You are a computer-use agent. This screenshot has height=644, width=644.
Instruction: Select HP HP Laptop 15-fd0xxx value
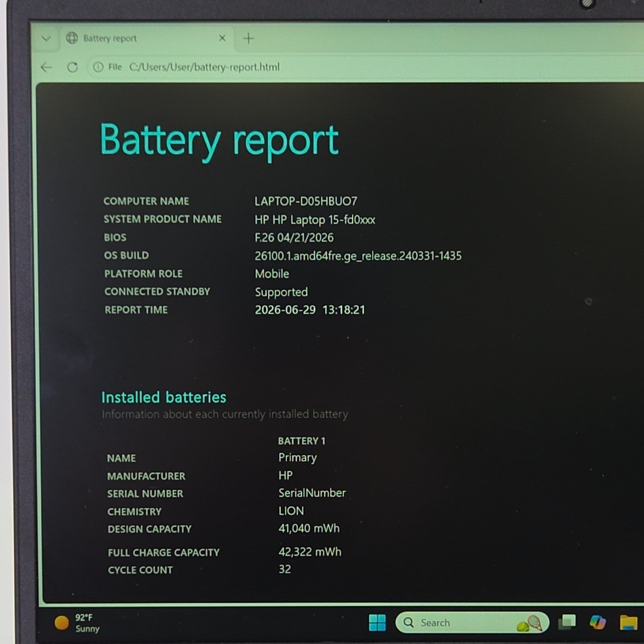pos(315,220)
